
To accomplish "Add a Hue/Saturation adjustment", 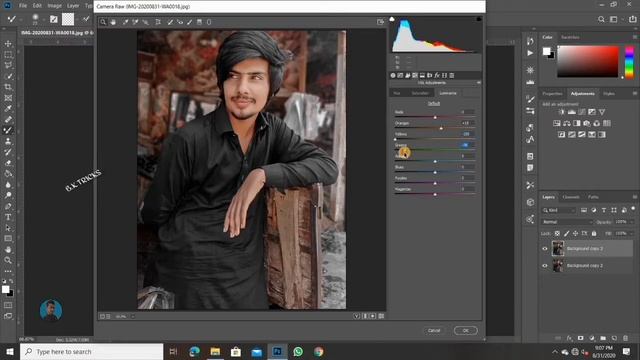I will tap(557, 123).
